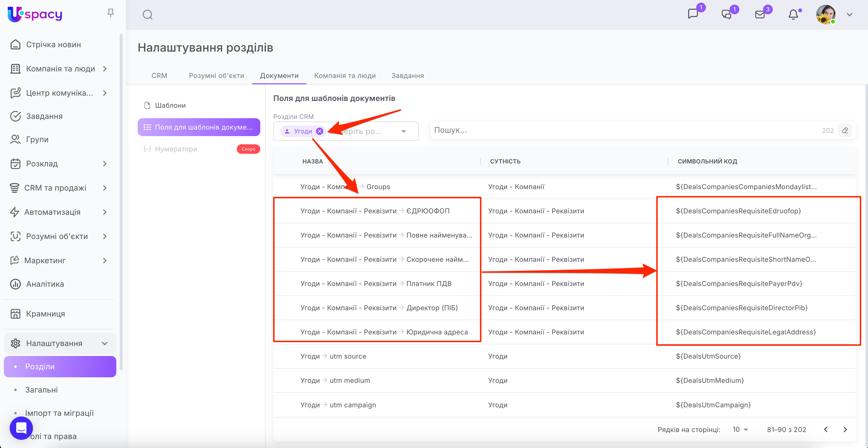Open the group conversations icon in header
The width and height of the screenshot is (868, 448).
point(726,15)
